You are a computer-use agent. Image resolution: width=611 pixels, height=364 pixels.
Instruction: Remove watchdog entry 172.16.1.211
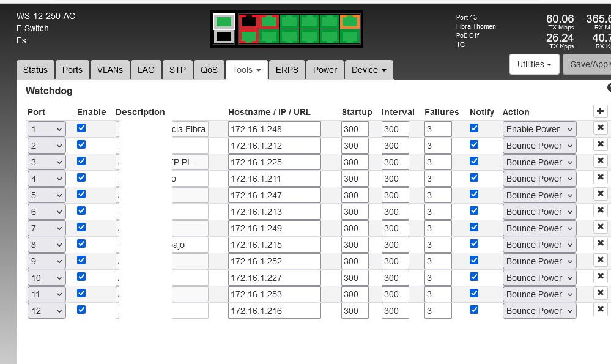tap(600, 177)
